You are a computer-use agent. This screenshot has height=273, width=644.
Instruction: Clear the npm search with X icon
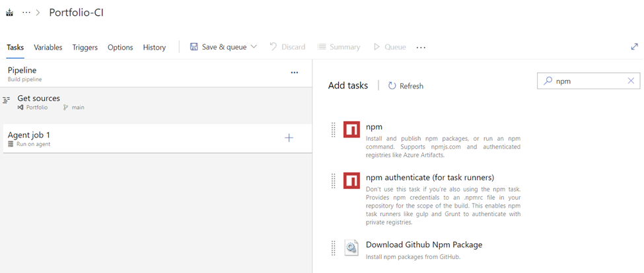coord(631,81)
